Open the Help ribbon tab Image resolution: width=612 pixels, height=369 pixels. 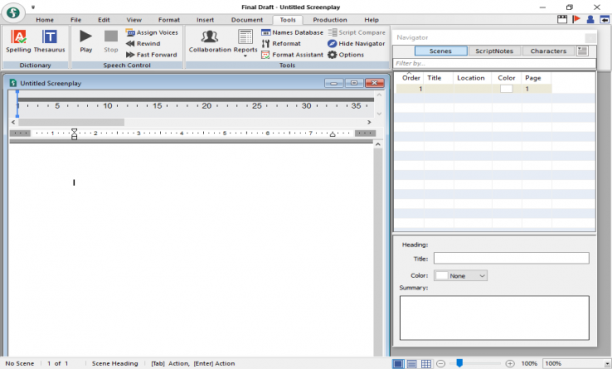pyautogui.click(x=372, y=20)
